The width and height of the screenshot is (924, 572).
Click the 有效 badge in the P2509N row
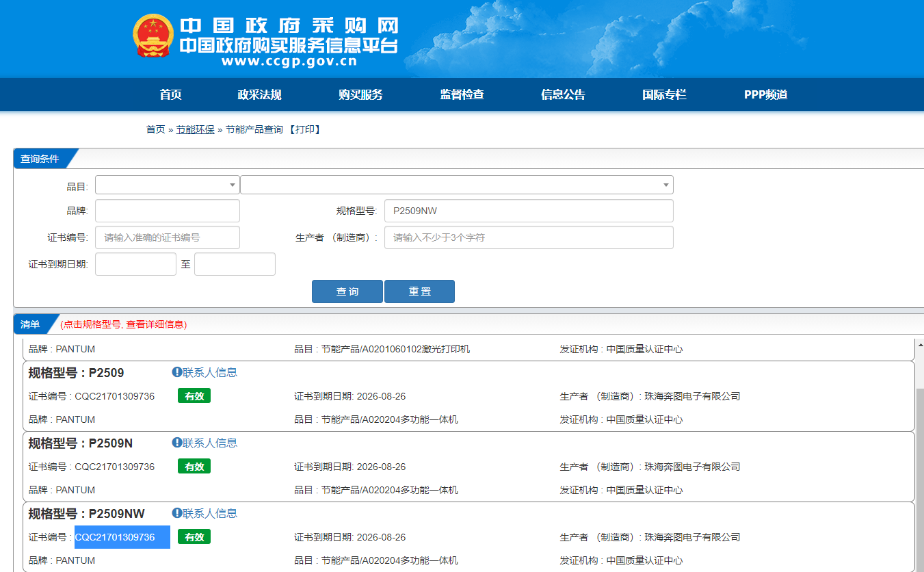[194, 467]
